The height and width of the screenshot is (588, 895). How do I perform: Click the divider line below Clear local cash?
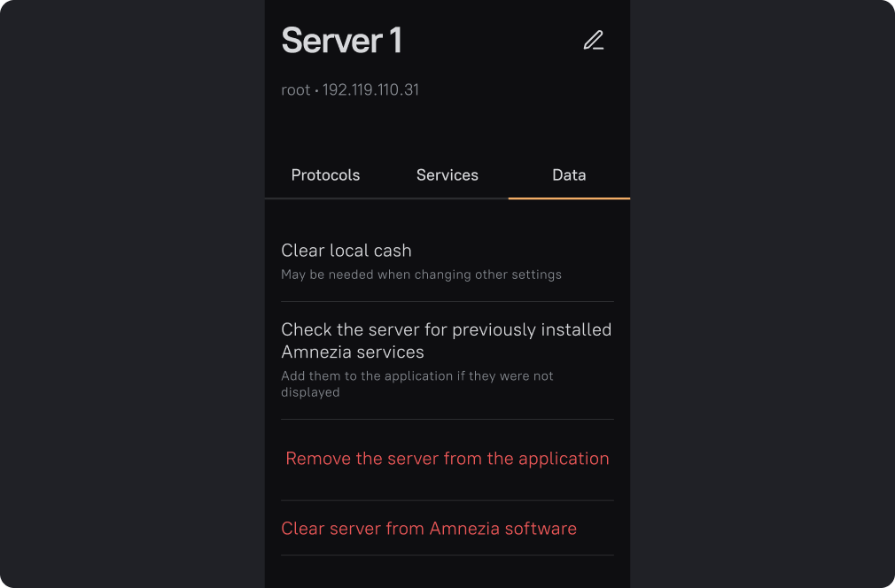coord(447,301)
